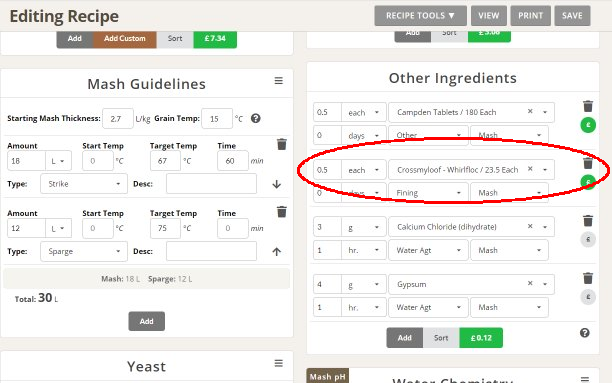Click the VIEW button

point(489,16)
